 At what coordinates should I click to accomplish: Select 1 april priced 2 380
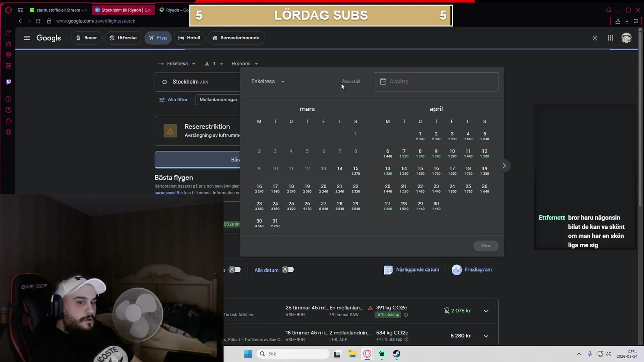420,136
